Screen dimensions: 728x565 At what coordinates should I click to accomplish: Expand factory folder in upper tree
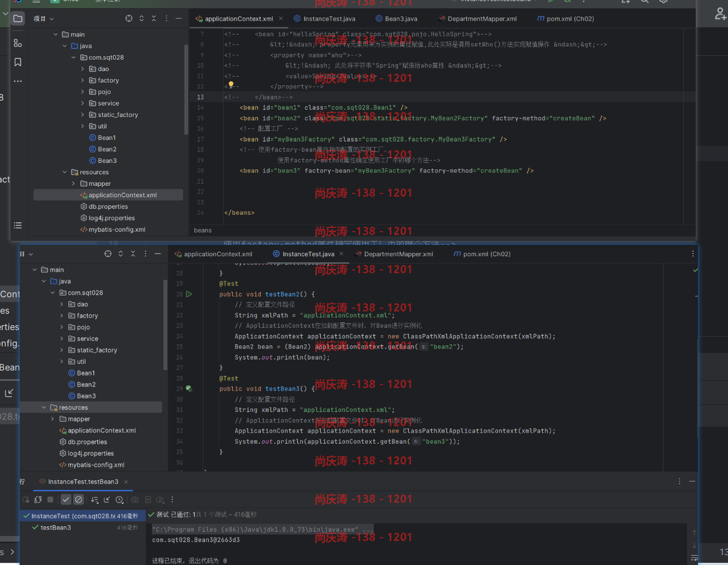(83, 80)
